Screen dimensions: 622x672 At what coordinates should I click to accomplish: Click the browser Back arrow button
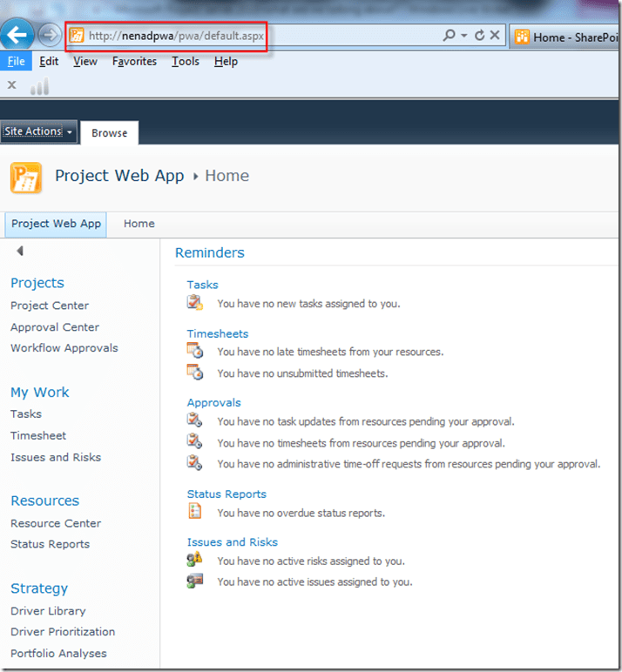[x=18, y=35]
